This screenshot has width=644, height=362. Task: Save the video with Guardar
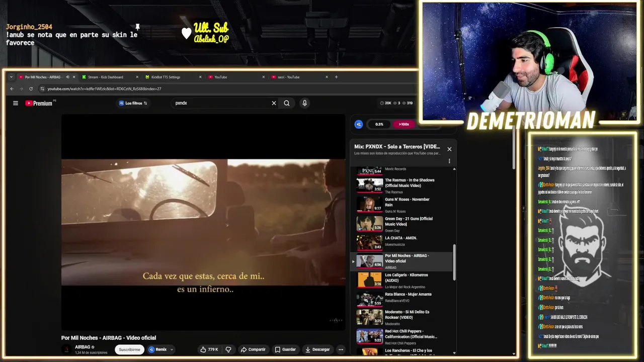(285, 349)
